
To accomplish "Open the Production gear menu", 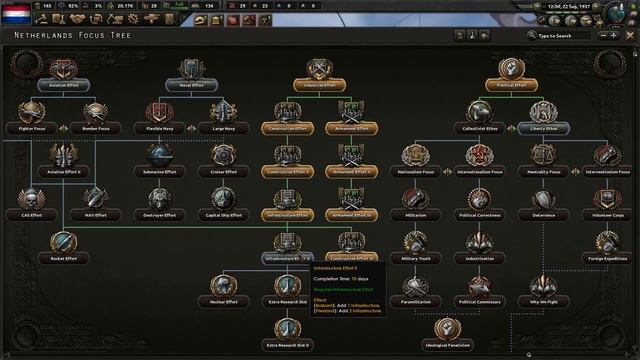I will tap(133, 19).
